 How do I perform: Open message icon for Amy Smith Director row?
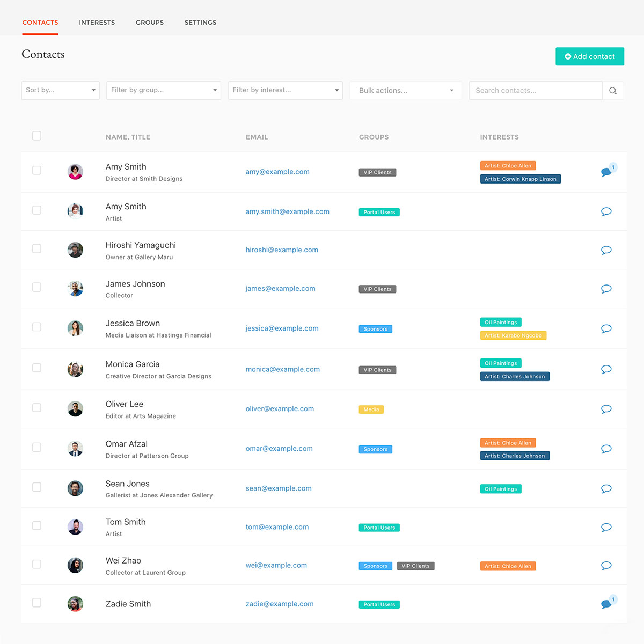pos(606,172)
